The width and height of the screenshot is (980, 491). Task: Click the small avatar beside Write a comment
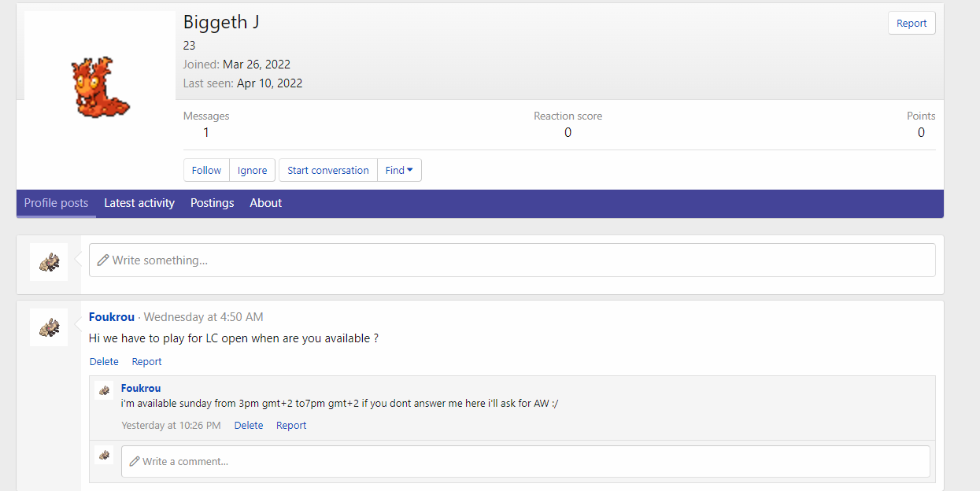coord(104,455)
